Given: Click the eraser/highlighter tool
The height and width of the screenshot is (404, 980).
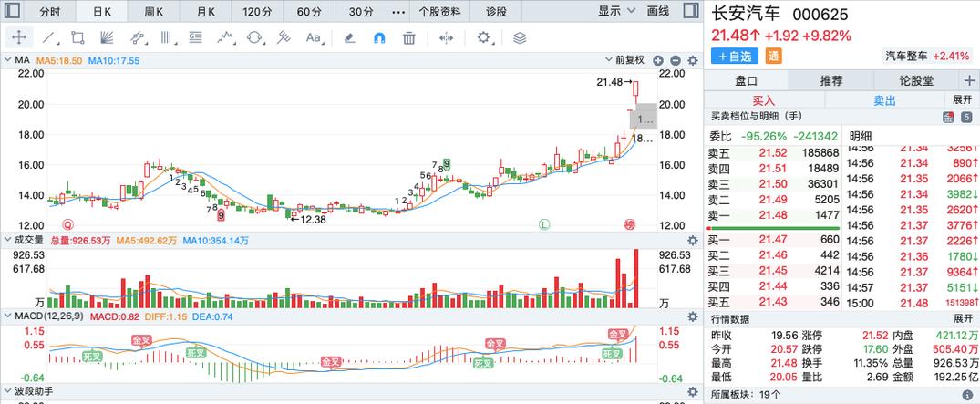Looking at the screenshot, I should pyautogui.click(x=350, y=37).
